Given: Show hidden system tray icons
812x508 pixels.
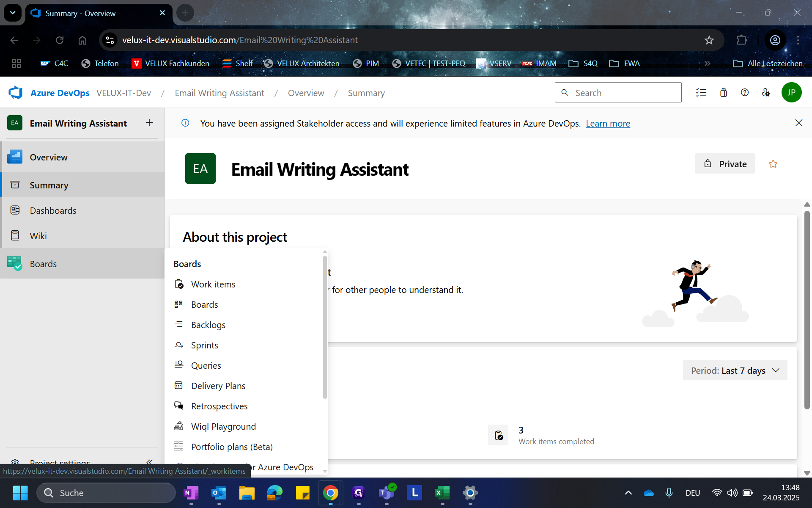Looking at the screenshot, I should click(628, 493).
